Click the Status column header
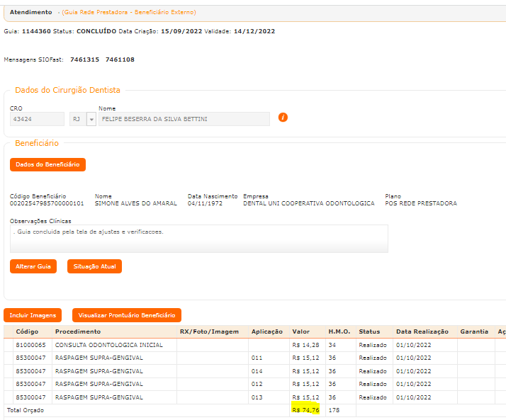Screen dimensions: 506x420 coord(369,331)
